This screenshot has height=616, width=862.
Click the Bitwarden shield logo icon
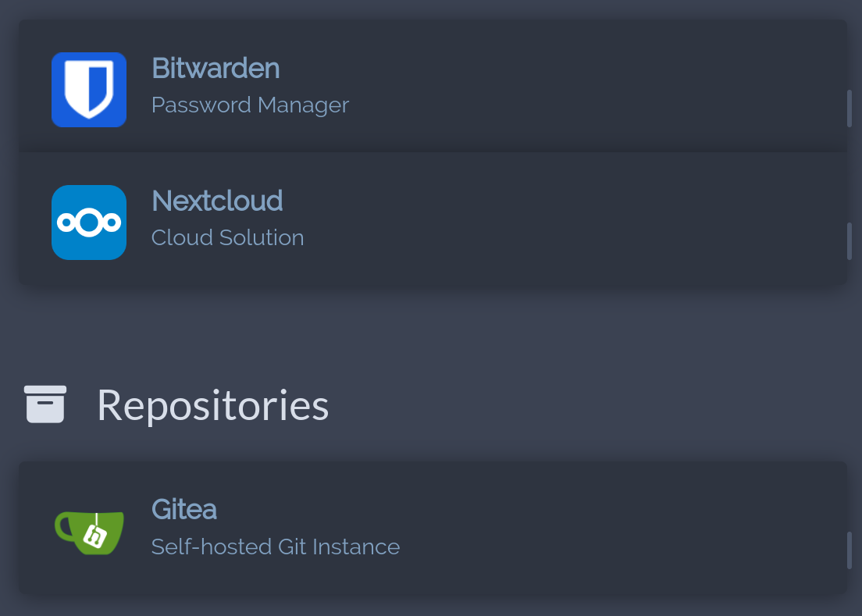89,90
